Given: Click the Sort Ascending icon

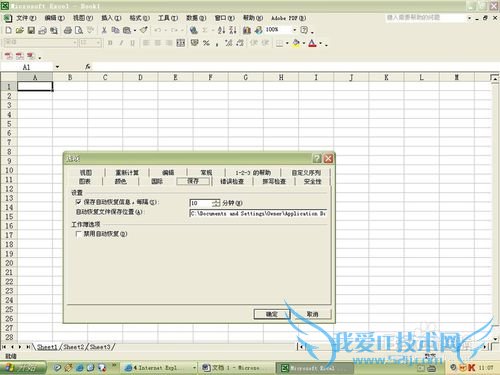Looking at the screenshot, I should 221,30.
